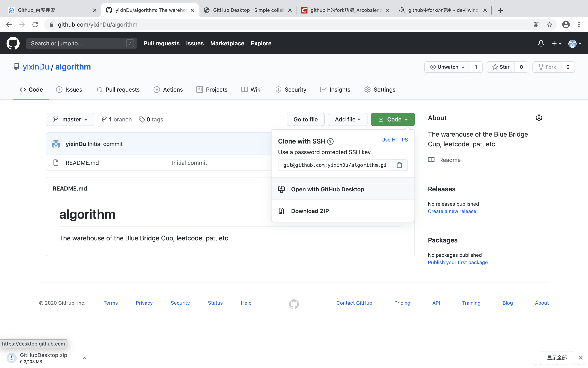Image resolution: width=588 pixels, height=368 pixels.
Task: Click the watchers count 1
Action: (476, 67)
